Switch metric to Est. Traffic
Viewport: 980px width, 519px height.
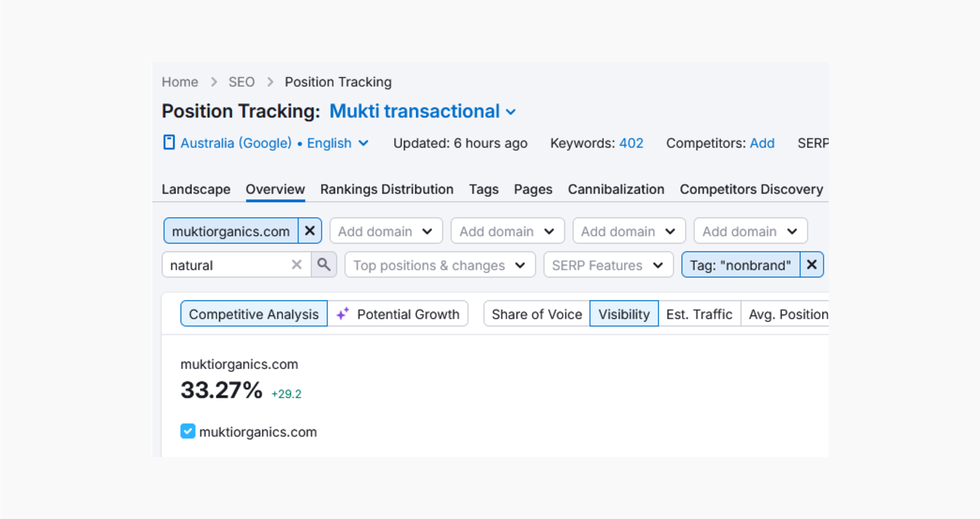pyautogui.click(x=699, y=314)
